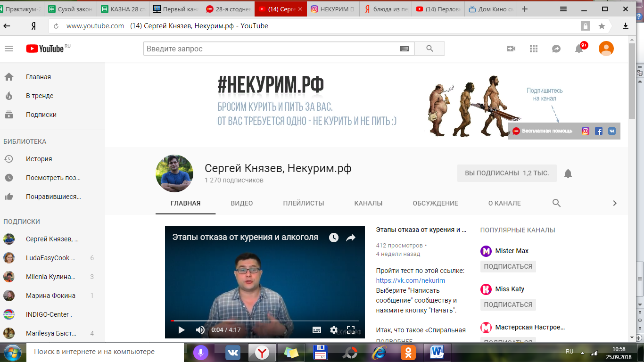Image resolution: width=644 pixels, height=362 pixels.
Task: Switch to browser tab НЕКУРИМ Instagram
Action: [x=333, y=9]
